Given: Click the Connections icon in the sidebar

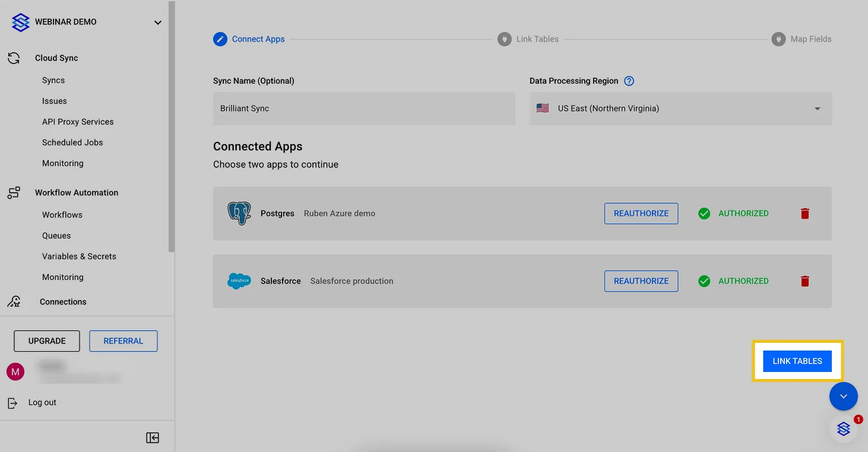Looking at the screenshot, I should coord(14,301).
